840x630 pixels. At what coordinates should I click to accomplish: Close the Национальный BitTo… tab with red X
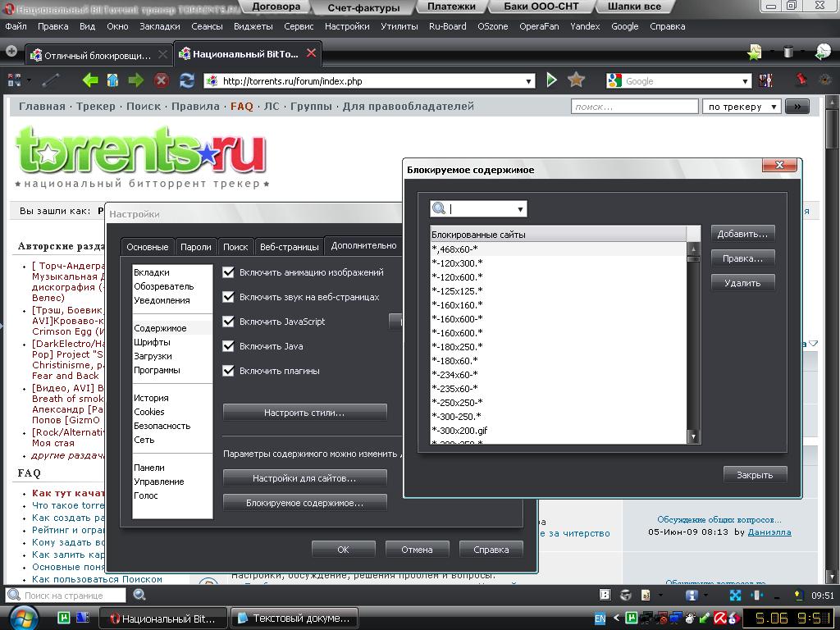311,53
